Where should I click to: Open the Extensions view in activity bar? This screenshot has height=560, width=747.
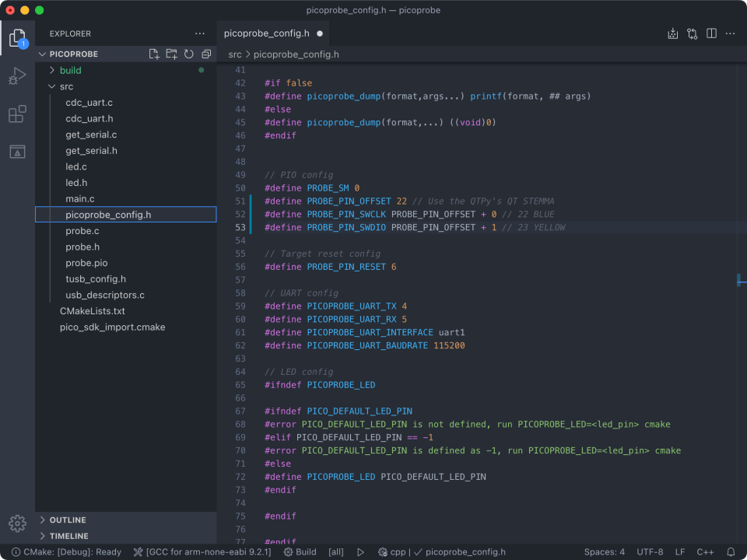(17, 114)
